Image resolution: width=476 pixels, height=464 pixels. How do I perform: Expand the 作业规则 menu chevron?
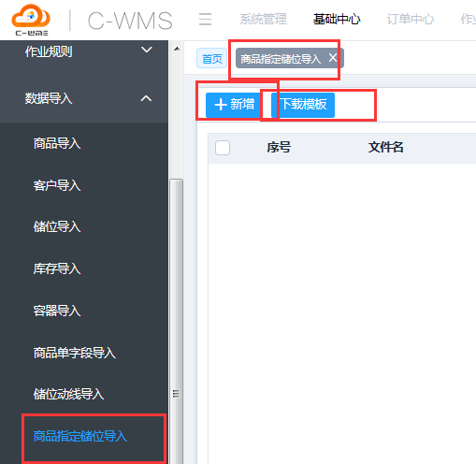[x=147, y=50]
